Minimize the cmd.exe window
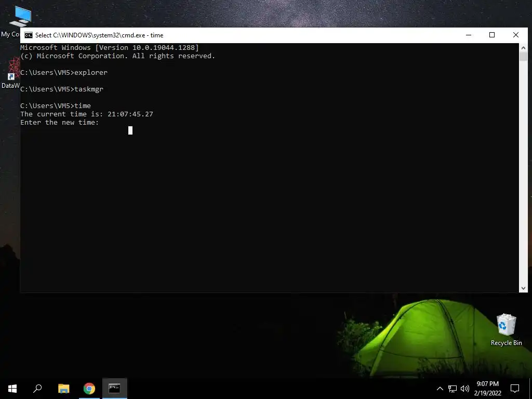This screenshot has width=532, height=399. tap(469, 35)
